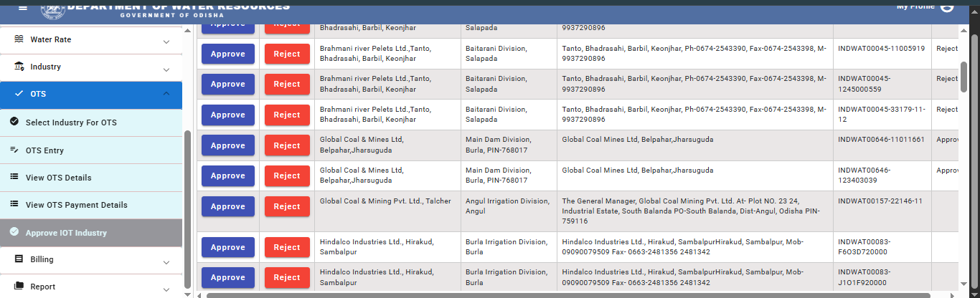The height and width of the screenshot is (298, 980).
Task: Approve the row with ID INDWAT00045-11005919
Action: tap(228, 54)
